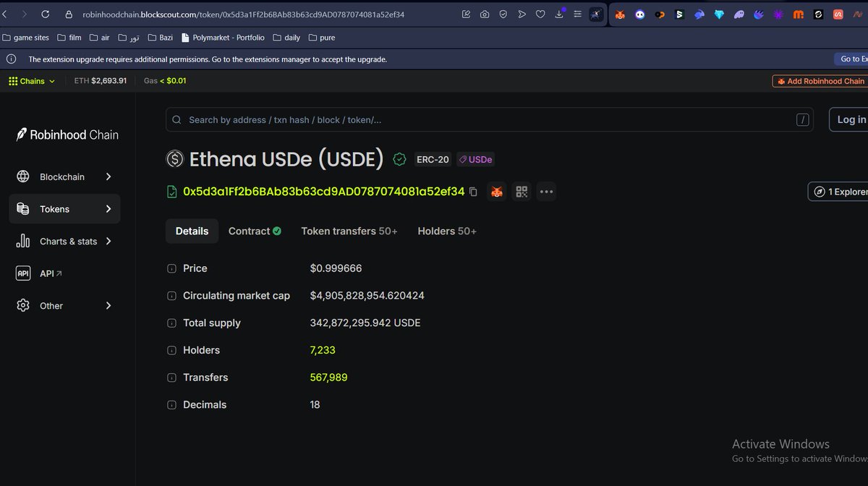Viewport: 868px width, 486px height.
Task: Select the Details tab
Action: pyautogui.click(x=192, y=231)
